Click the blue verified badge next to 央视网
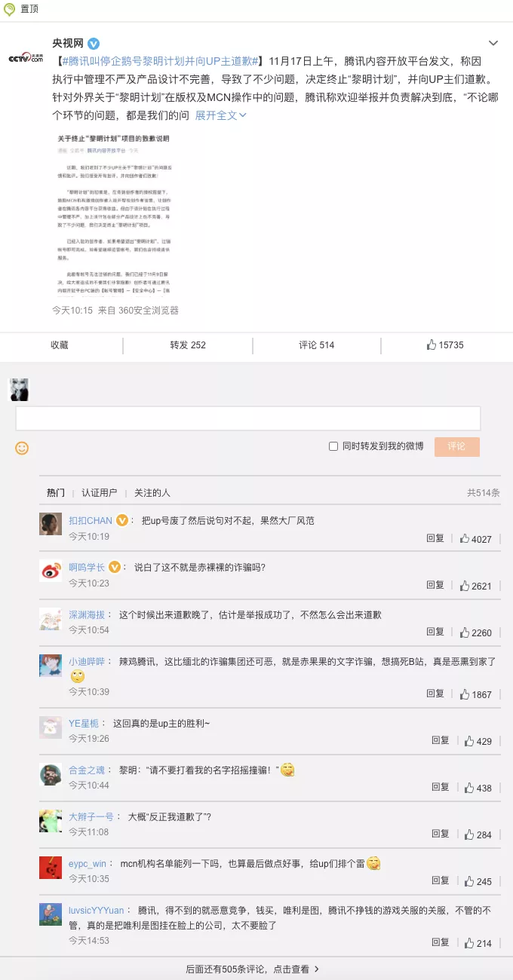This screenshot has width=513, height=980. coord(94,43)
